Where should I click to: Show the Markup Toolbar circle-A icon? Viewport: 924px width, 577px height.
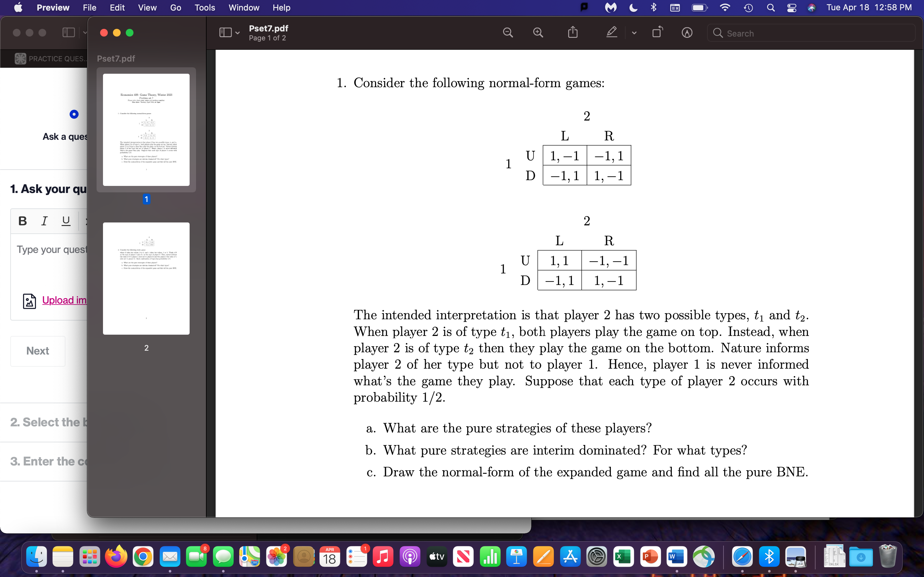pyautogui.click(x=687, y=33)
